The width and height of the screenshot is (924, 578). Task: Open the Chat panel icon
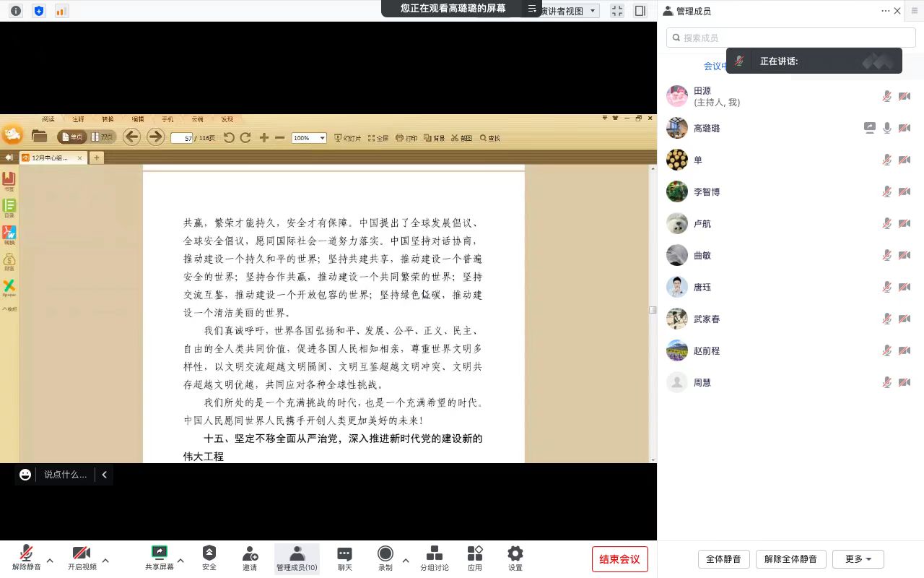(345, 554)
